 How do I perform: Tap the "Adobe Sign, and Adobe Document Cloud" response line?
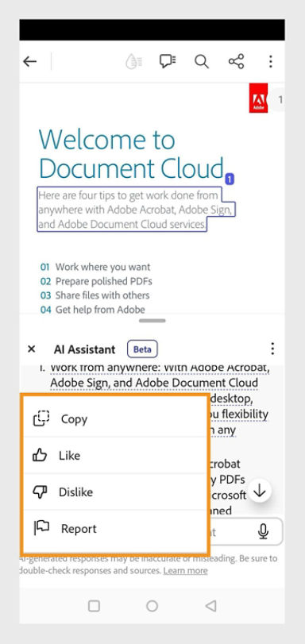point(154,383)
